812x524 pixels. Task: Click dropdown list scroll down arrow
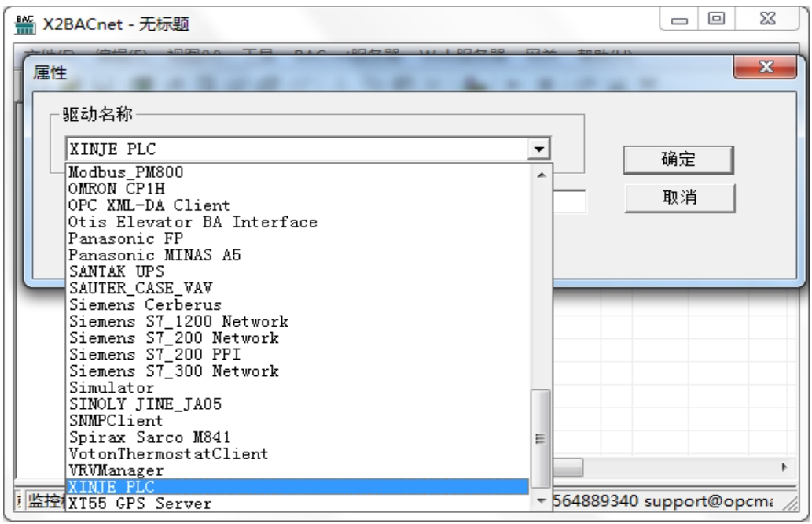pyautogui.click(x=541, y=500)
